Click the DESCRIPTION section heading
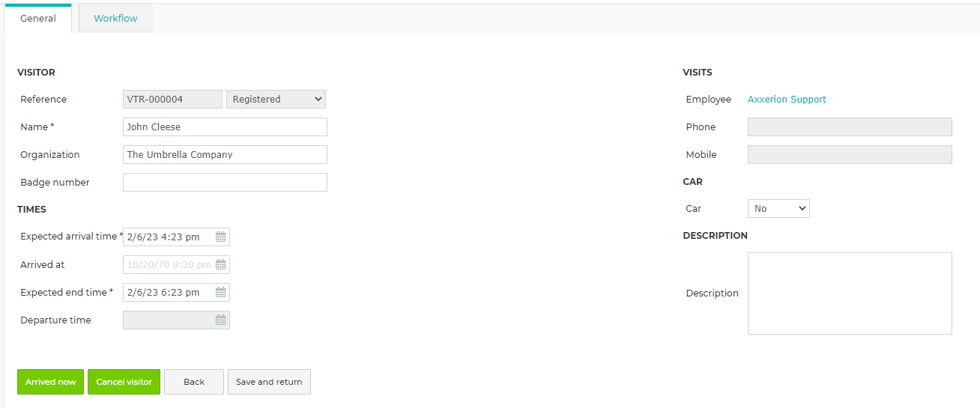 coord(715,235)
